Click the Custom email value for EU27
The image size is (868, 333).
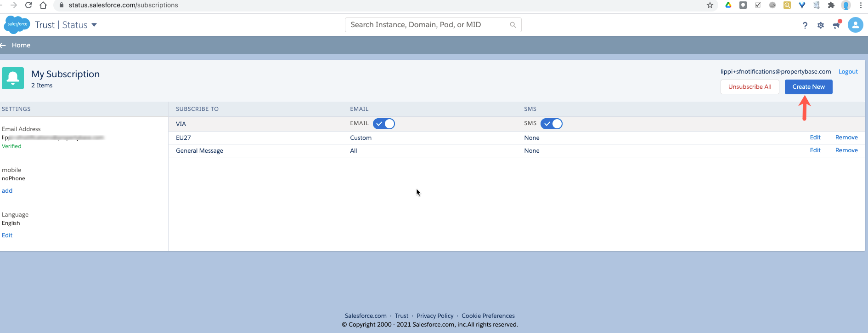tap(361, 138)
